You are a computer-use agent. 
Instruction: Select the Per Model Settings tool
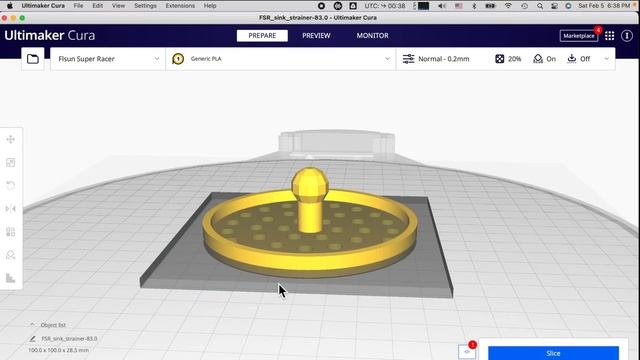(x=11, y=232)
